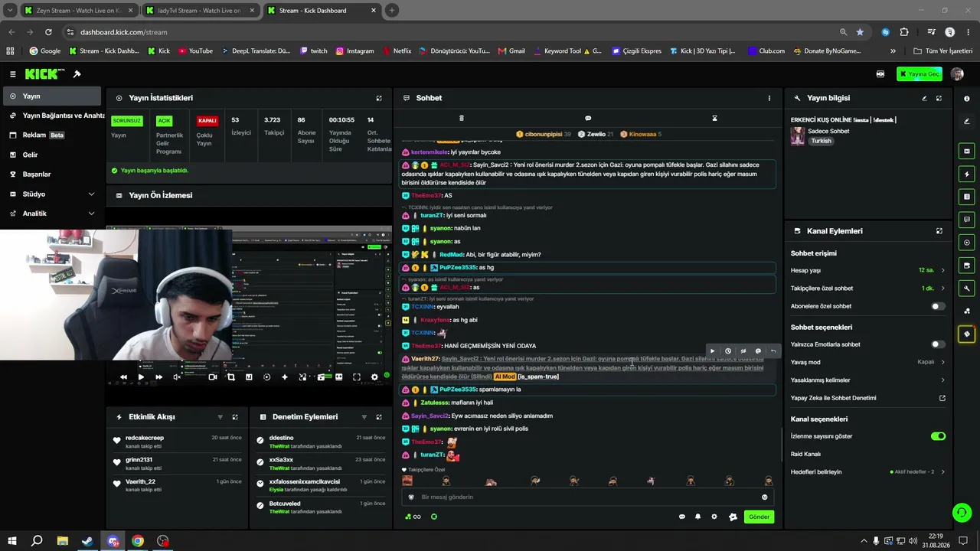Open the YouTube bookmark in bookmarks bar

(x=196, y=51)
